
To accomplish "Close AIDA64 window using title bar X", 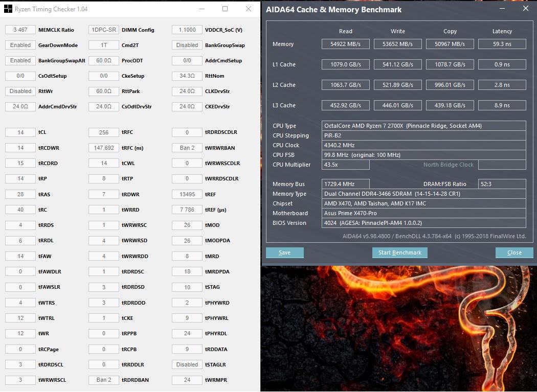I will click(x=526, y=8).
